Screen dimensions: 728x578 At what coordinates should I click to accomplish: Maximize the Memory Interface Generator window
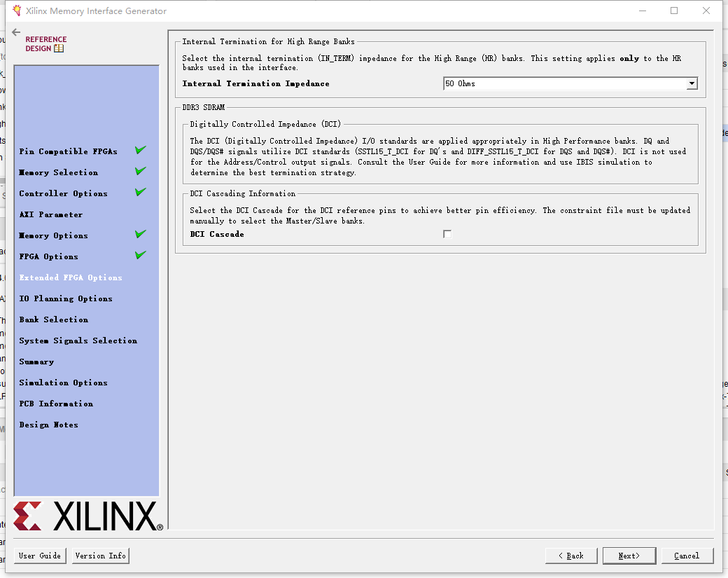[x=674, y=11]
